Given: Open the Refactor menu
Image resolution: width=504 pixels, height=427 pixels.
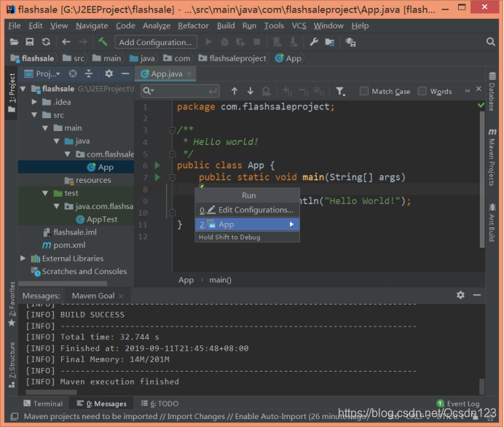Looking at the screenshot, I should 193,26.
